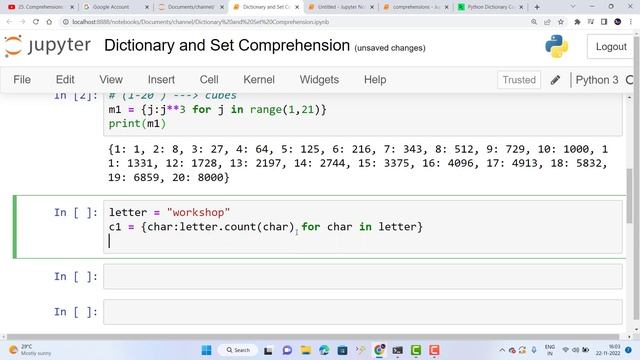
Task: Click the share page icon
Action: pos(547,22)
